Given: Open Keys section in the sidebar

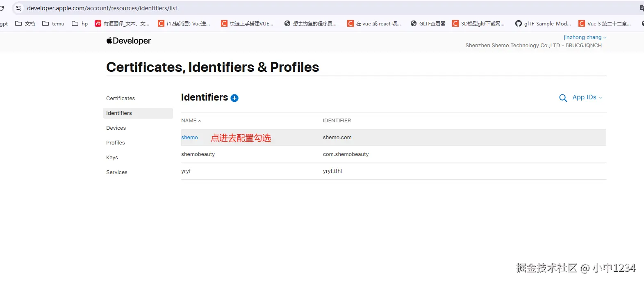Looking at the screenshot, I should (112, 158).
